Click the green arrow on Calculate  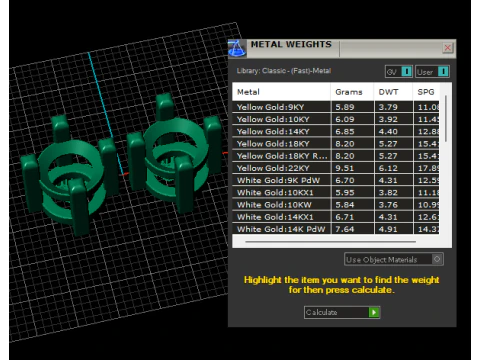point(374,312)
